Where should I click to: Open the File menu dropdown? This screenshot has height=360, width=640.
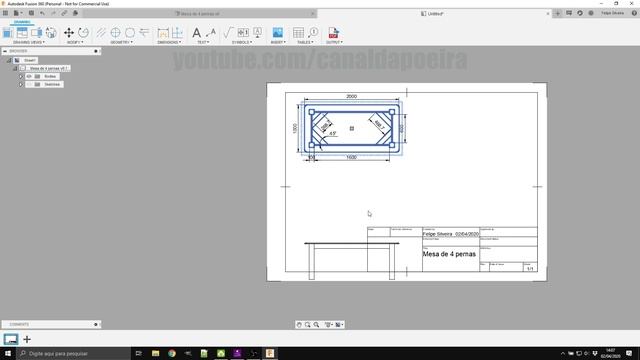click(18, 13)
